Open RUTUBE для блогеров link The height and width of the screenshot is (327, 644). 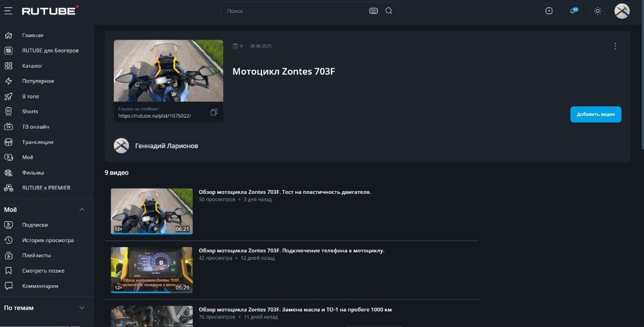tap(50, 50)
